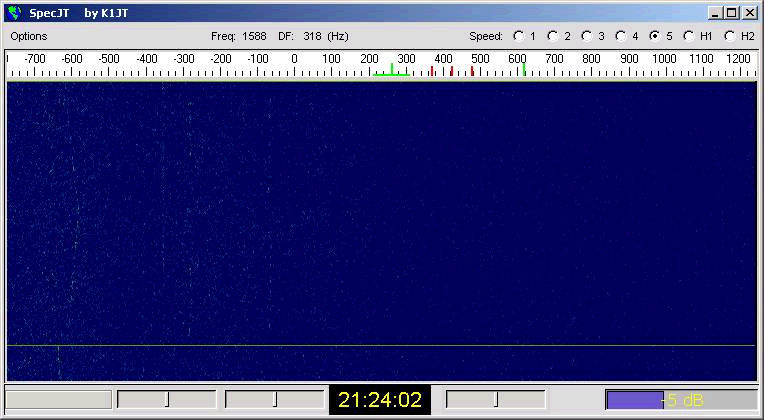Click the empty status box at bottom left
This screenshot has height=420, width=764.
point(58,400)
